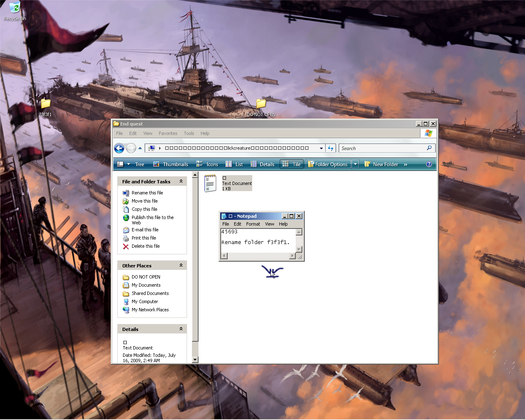Viewport: 525px width, 420px height.
Task: Click inside the Search input field
Action: click(x=381, y=148)
